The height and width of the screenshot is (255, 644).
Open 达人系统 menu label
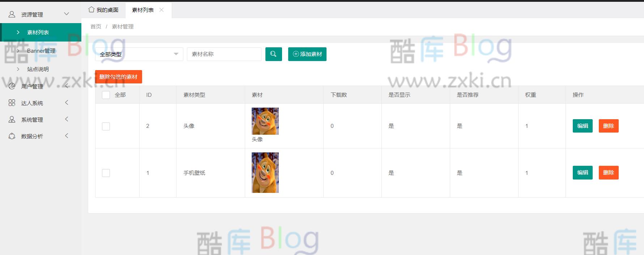pyautogui.click(x=32, y=103)
